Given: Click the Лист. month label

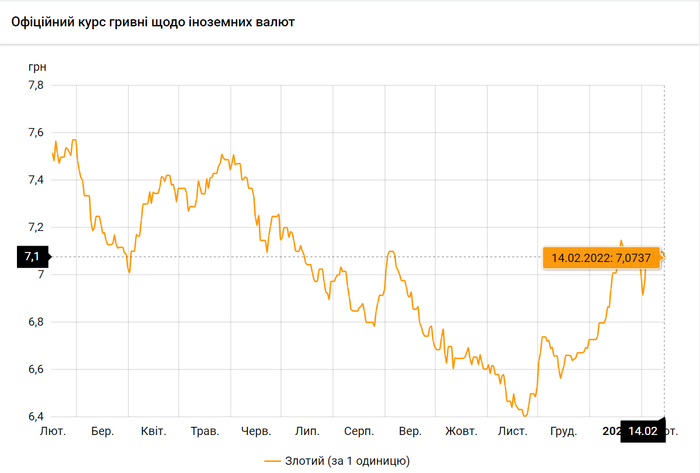Looking at the screenshot, I should pyautogui.click(x=513, y=432).
